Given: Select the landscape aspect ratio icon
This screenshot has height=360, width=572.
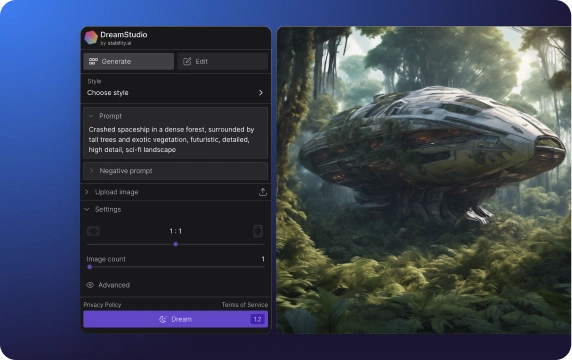Looking at the screenshot, I should [x=93, y=231].
